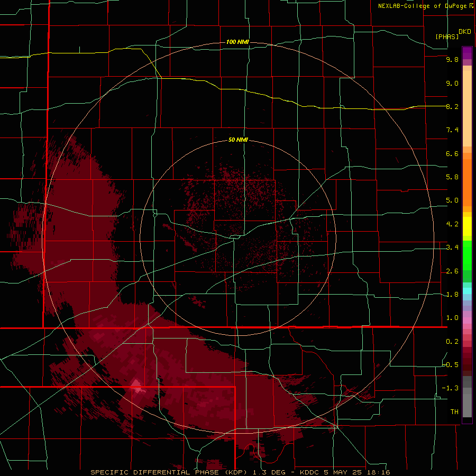Click the 1.8 value on the color scale
This screenshot has height=476, width=476.
tap(452, 295)
